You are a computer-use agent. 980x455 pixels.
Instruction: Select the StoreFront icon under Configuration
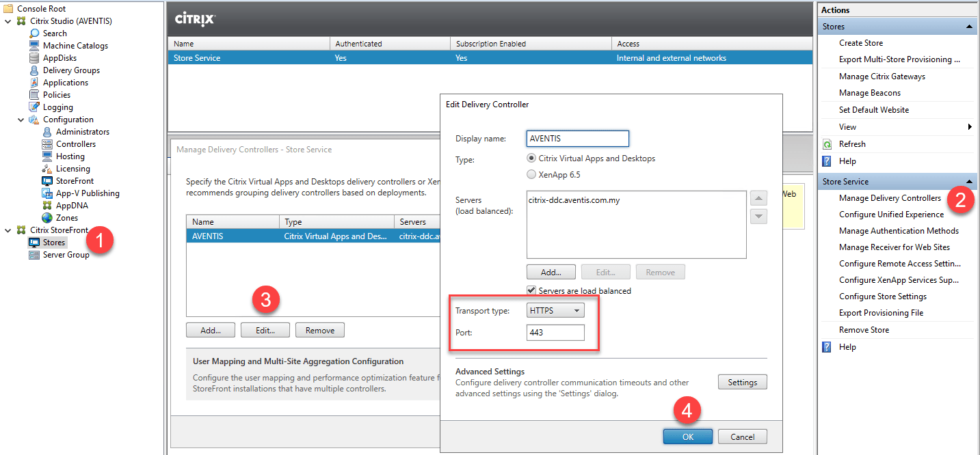[x=47, y=181]
